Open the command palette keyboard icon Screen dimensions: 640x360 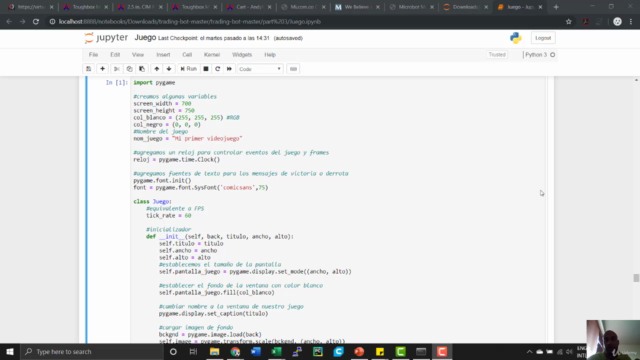[293, 69]
